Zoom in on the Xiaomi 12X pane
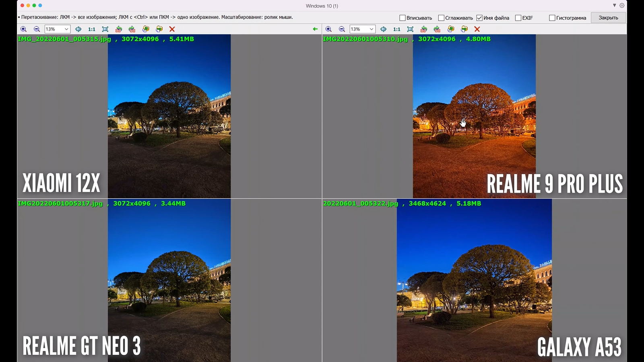The width and height of the screenshot is (644, 362). click(x=23, y=29)
